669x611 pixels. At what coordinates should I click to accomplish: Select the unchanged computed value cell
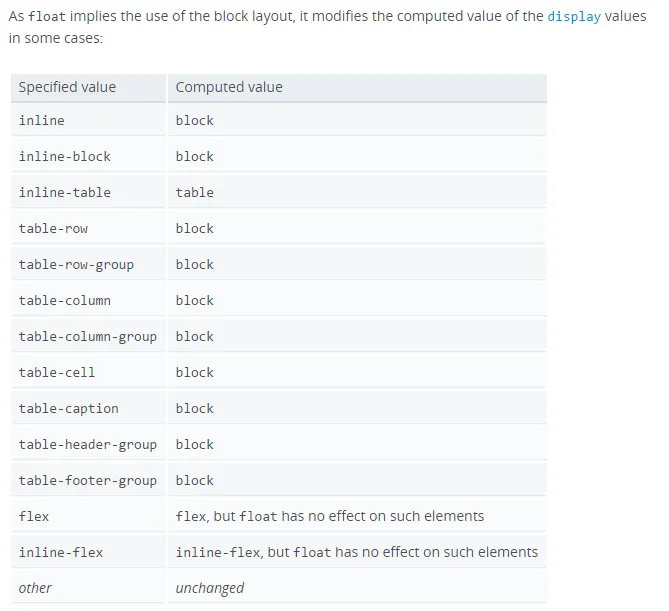pos(357,588)
